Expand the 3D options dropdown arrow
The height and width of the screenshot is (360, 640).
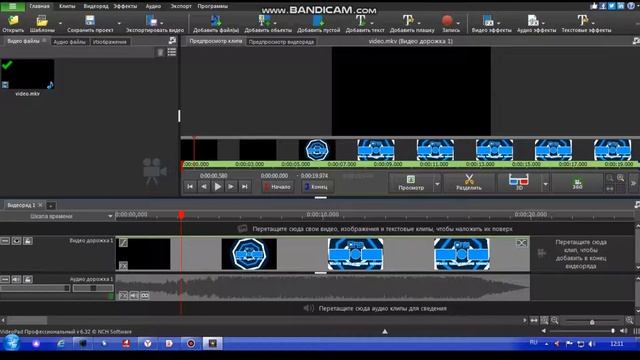pos(546,184)
